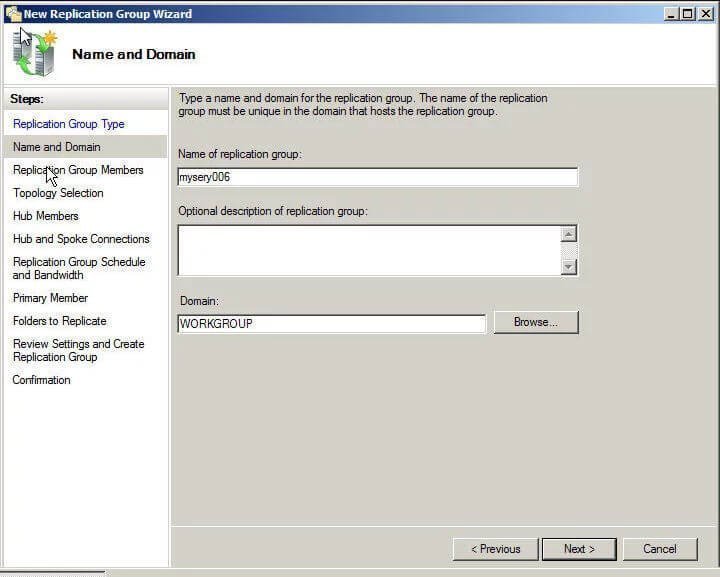Select the Primary Member step
Image resolution: width=720 pixels, height=577 pixels.
pyautogui.click(x=51, y=298)
